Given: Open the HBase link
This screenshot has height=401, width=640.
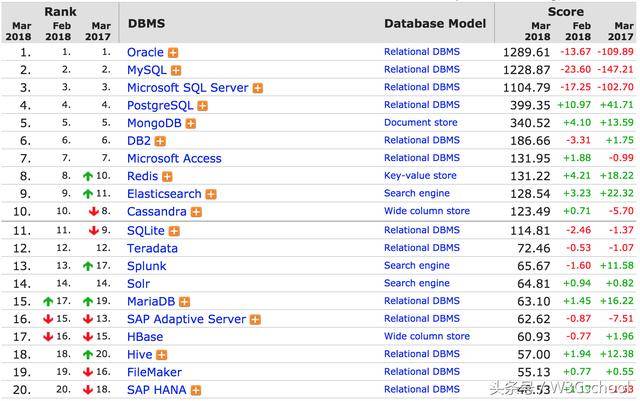Looking at the screenshot, I should [144, 337].
